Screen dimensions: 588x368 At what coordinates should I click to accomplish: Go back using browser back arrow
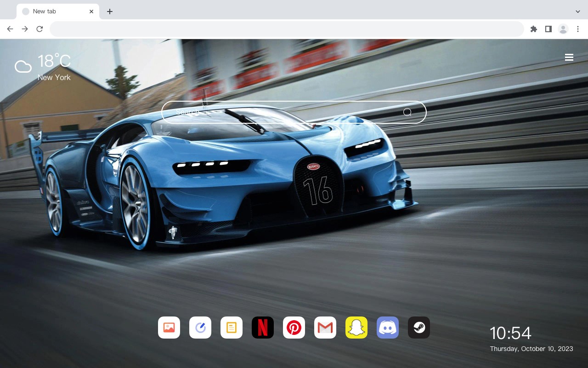coord(10,29)
